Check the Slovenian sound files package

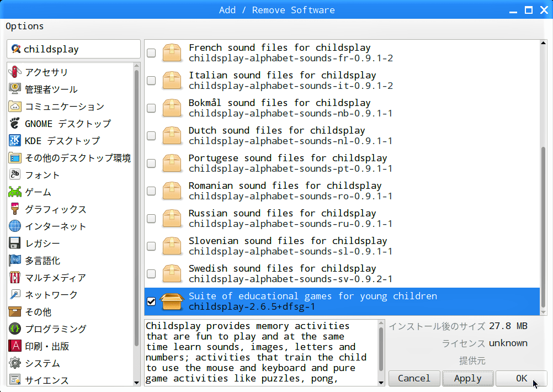(x=151, y=246)
